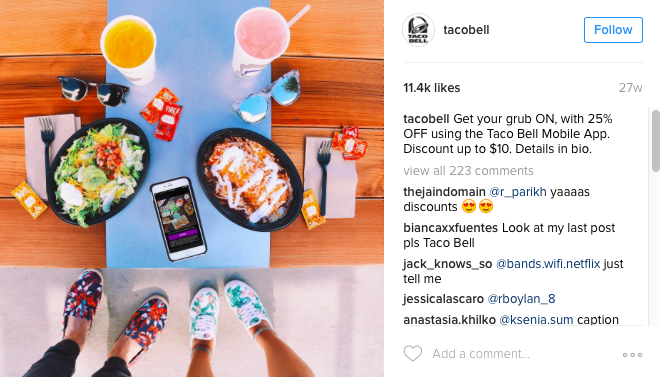Visit jessicalascaro commenter profile
This screenshot has height=377, width=660.
(443, 299)
